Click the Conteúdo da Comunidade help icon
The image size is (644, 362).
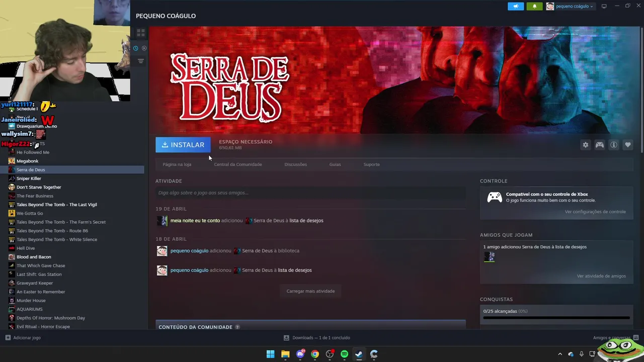237,327
